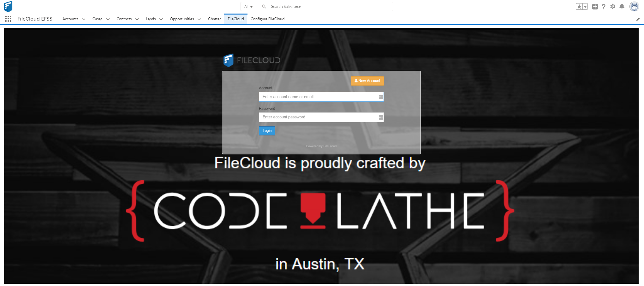Open the Powered by FileCloud link

321,146
